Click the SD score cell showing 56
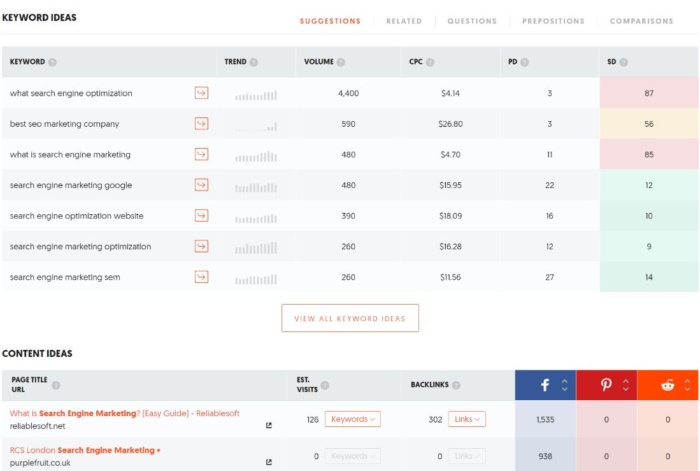Viewport: 700px width, 471px height. coord(649,124)
